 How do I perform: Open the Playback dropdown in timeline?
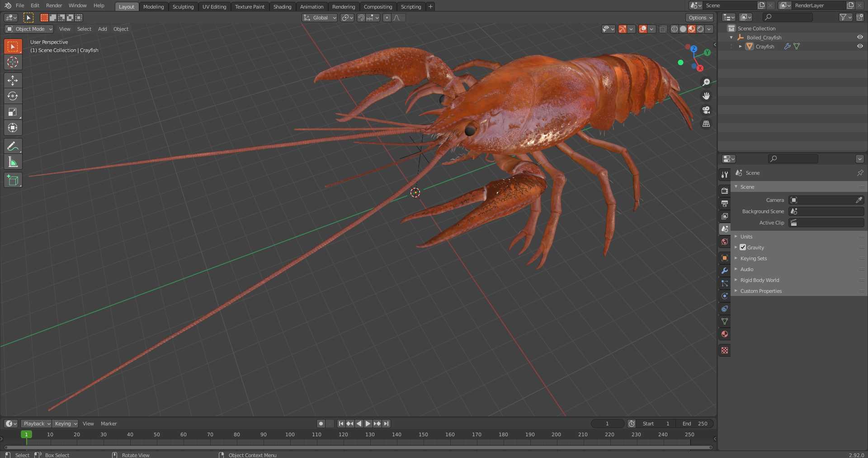click(x=36, y=424)
